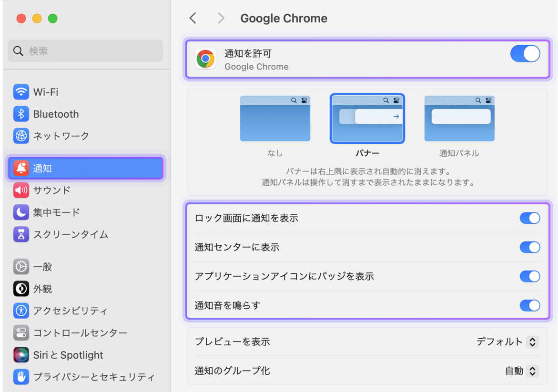Viewport: 558px width, 392px height.
Task: Click the Wi-Fi icon in sidebar
Action: (x=21, y=92)
